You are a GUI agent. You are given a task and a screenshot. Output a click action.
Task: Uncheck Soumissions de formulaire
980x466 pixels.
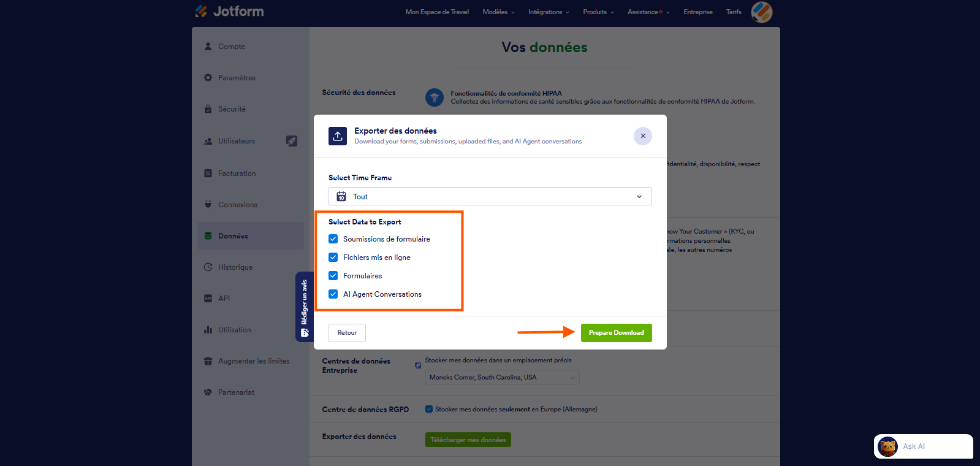[333, 239]
